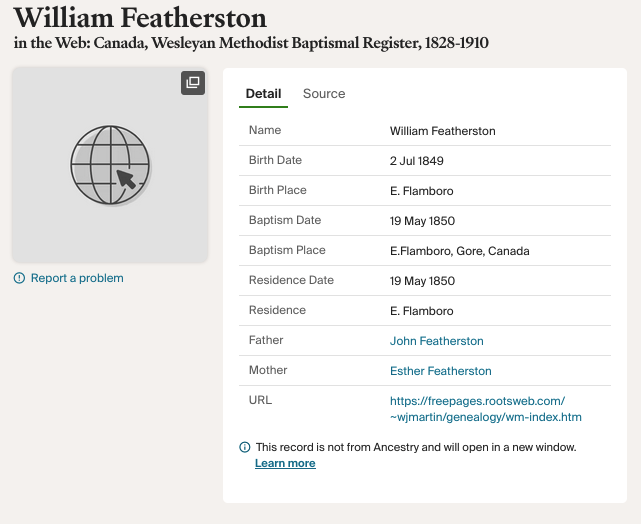Open mother Esther Featherston's record
641x524 pixels.
441,371
